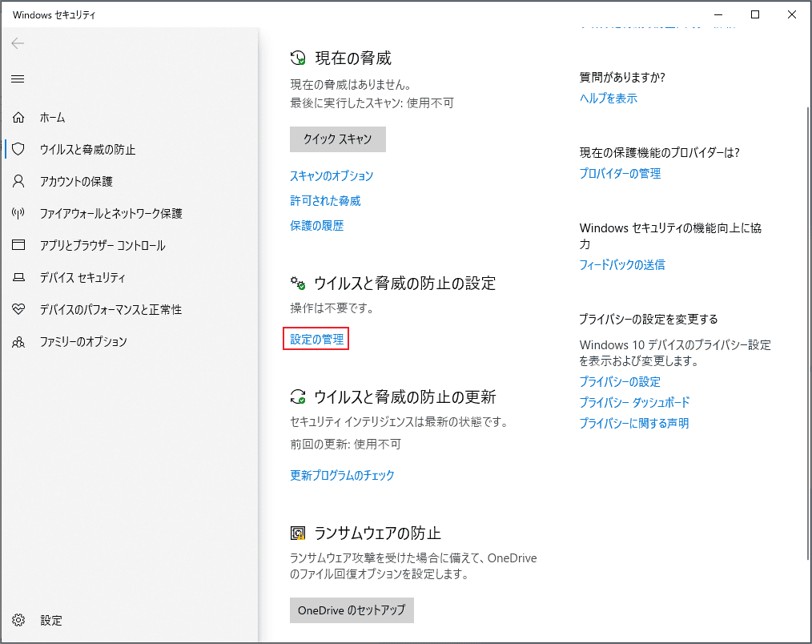This screenshot has height=644, width=812.
Task: Click the 現在の脅威 clock-shield icon
Action: [x=298, y=58]
